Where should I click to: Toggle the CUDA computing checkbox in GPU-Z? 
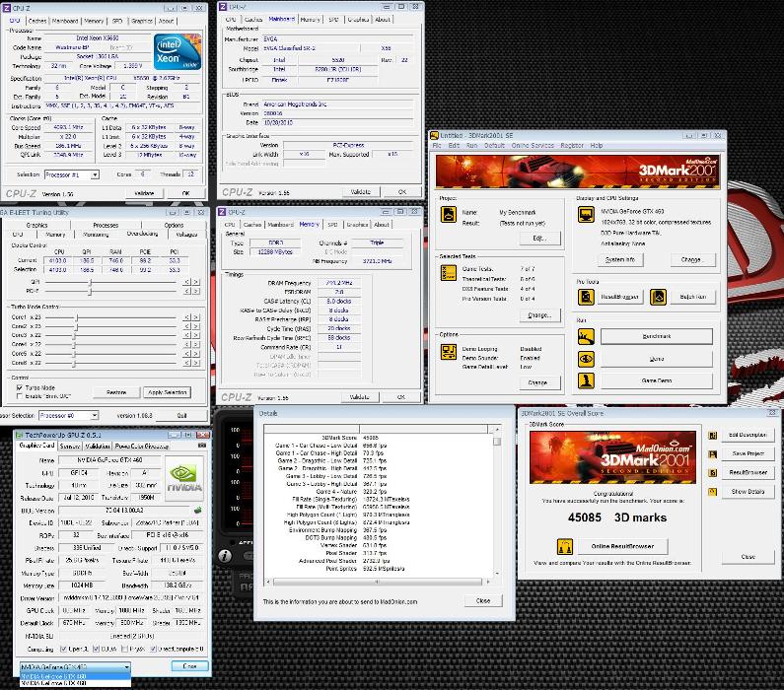pyautogui.click(x=97, y=649)
